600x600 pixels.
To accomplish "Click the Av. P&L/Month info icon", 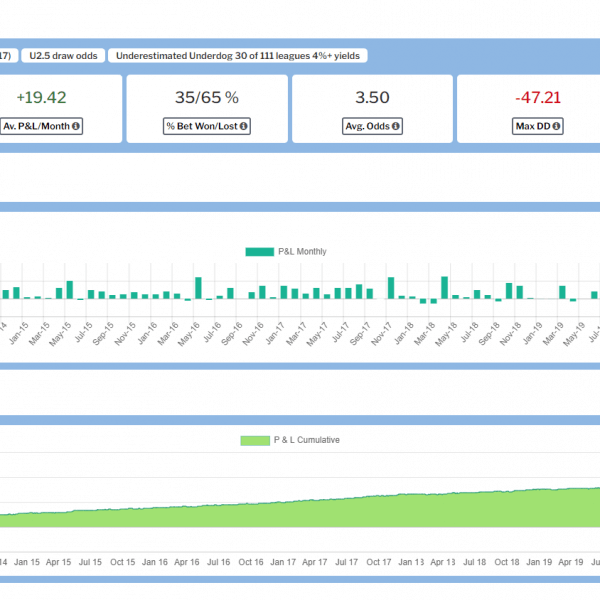I will coord(76,126).
